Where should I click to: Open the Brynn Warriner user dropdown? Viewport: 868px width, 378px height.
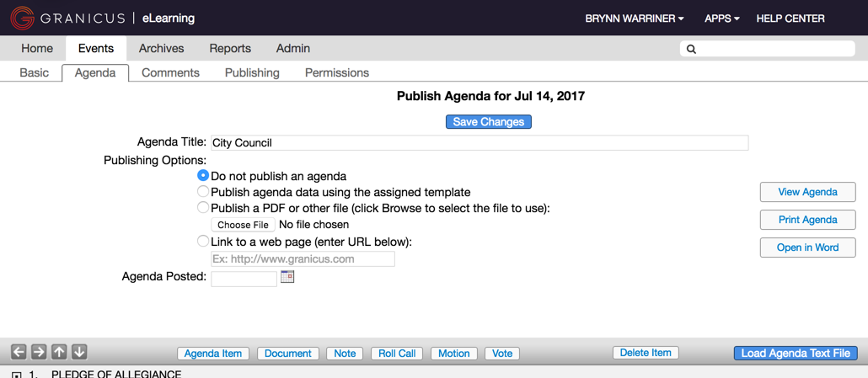pyautogui.click(x=635, y=19)
